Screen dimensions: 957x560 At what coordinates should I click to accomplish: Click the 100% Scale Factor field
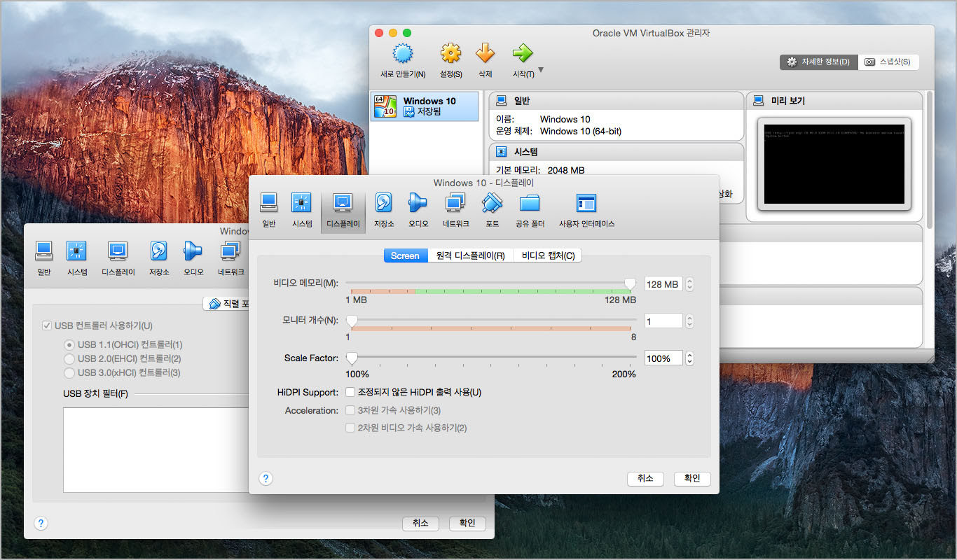663,358
